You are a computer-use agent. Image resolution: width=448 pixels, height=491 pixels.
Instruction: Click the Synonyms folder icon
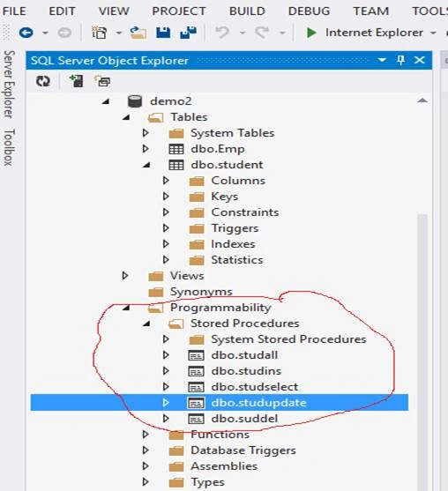click(156, 292)
